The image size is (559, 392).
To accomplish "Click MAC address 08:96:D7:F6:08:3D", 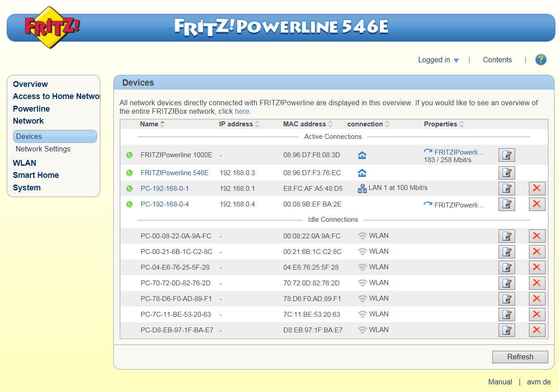I will click(x=312, y=155).
